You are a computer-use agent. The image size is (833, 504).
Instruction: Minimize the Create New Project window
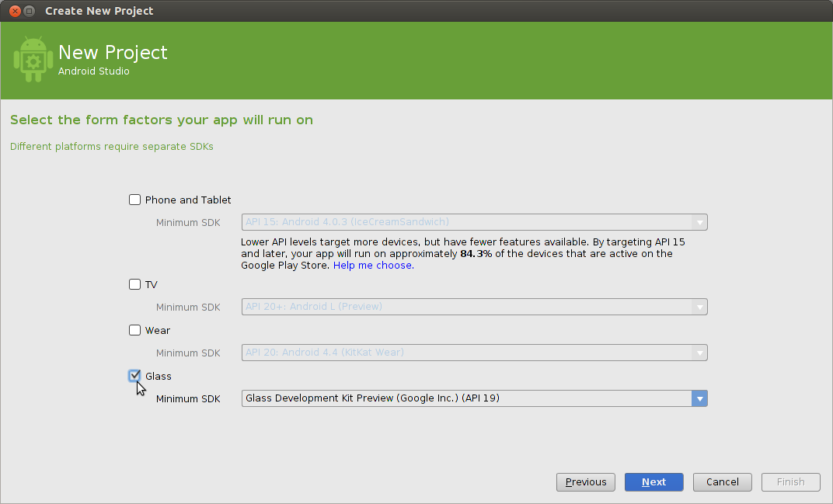coord(29,11)
